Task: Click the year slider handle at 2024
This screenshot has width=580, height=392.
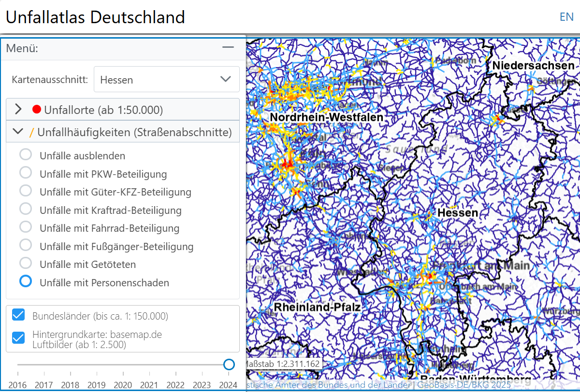Action: point(229,364)
